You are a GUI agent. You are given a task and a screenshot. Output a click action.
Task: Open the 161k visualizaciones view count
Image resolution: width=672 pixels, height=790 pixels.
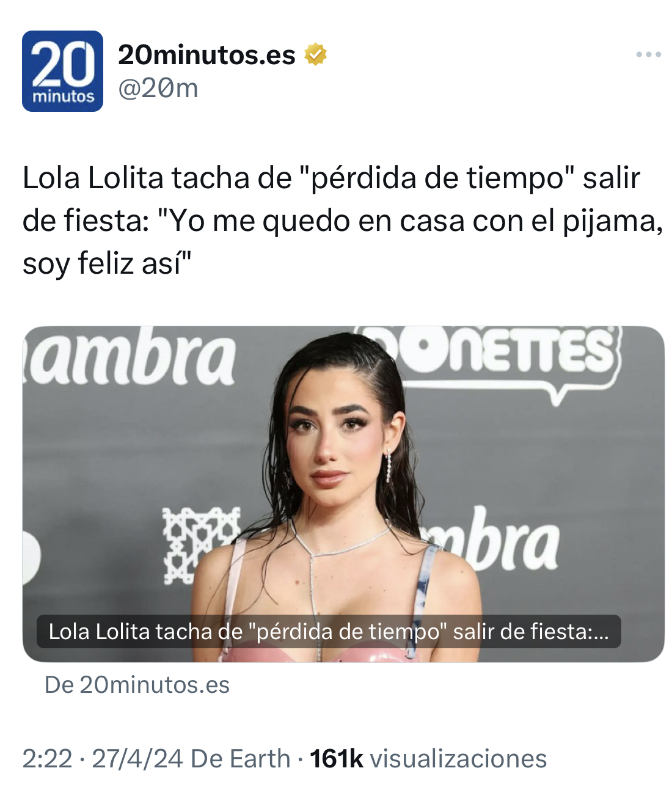tap(428, 758)
